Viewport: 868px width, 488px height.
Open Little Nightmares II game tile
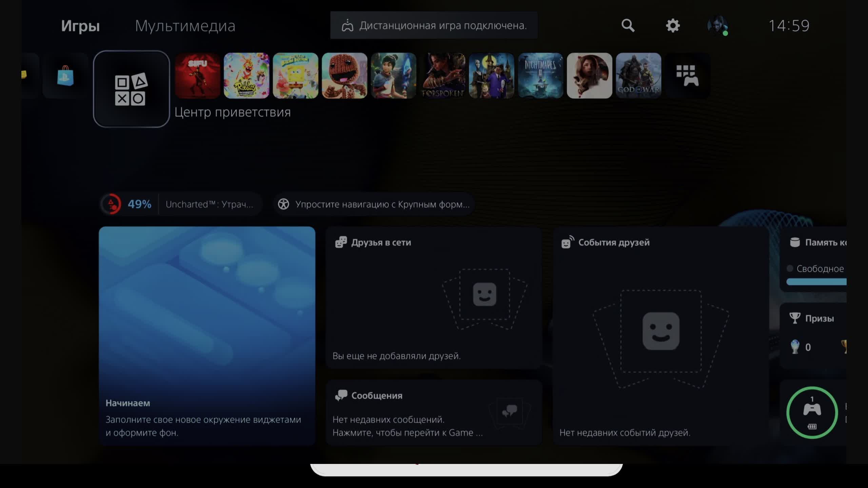pyautogui.click(x=540, y=76)
